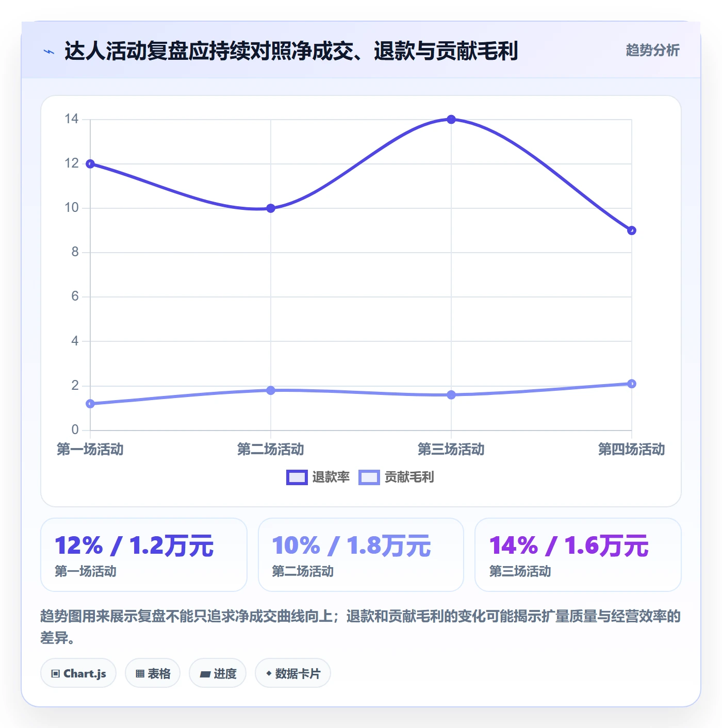Click the description paragraph starting 趋势图用来展示
The width and height of the screenshot is (722, 728).
click(360, 627)
